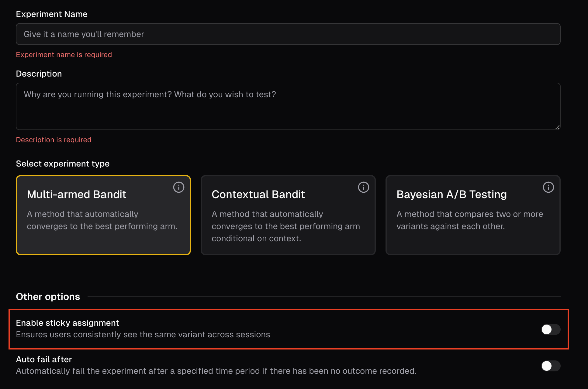Click the Experiment name is required error
Image resolution: width=588 pixels, height=389 pixels.
[64, 55]
